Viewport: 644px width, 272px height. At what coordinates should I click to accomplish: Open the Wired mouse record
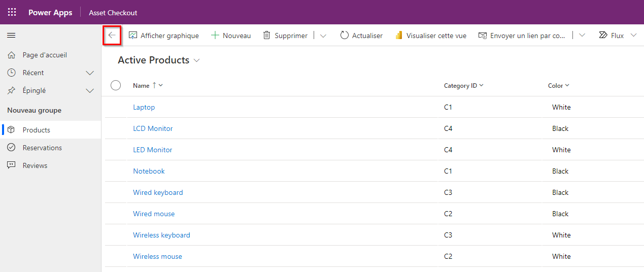pos(154,214)
